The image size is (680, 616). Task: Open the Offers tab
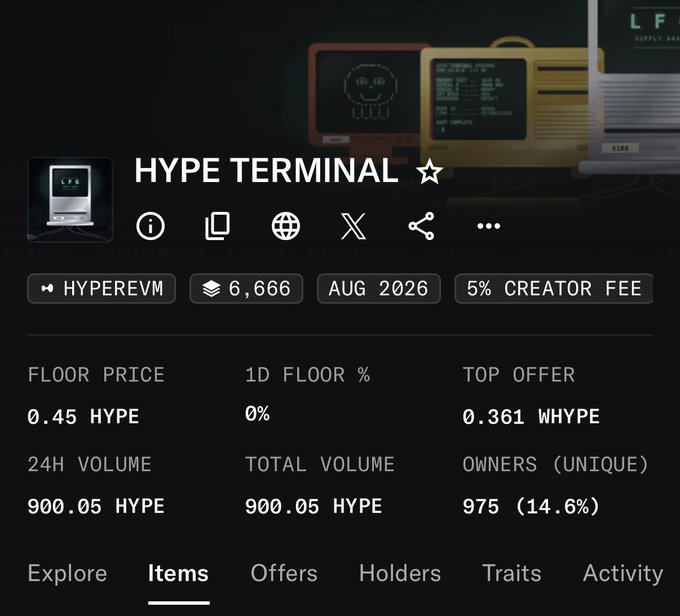pos(284,573)
